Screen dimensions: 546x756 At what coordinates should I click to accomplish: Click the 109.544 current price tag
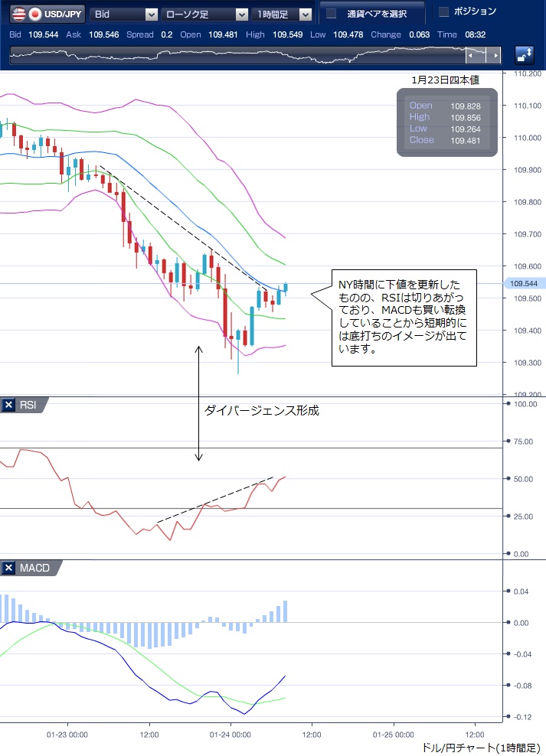(x=523, y=284)
